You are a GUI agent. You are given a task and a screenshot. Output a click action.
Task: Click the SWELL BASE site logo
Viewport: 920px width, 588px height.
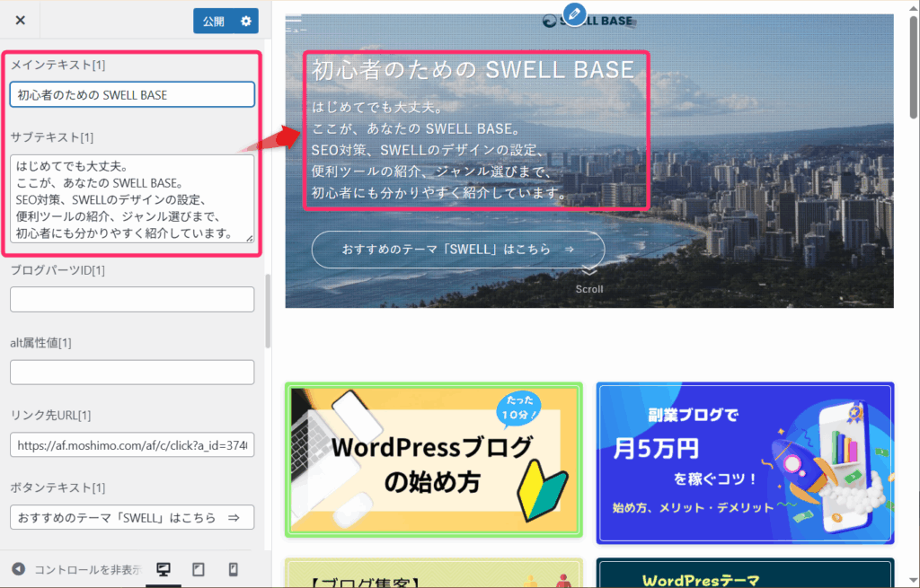pyautogui.click(x=588, y=22)
